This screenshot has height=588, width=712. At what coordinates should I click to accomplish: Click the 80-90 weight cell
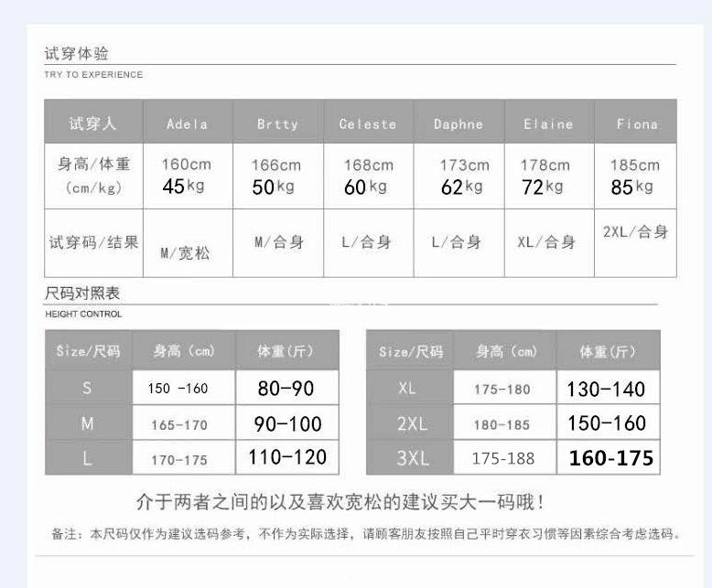click(287, 388)
